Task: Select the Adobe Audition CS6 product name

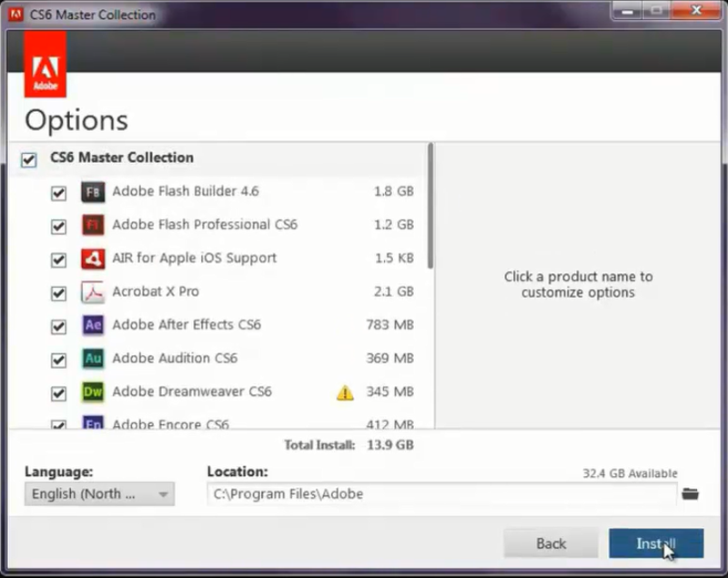Action: point(175,359)
